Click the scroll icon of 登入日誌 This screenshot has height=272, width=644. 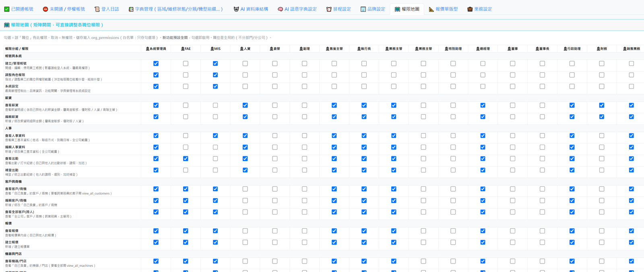(97, 9)
